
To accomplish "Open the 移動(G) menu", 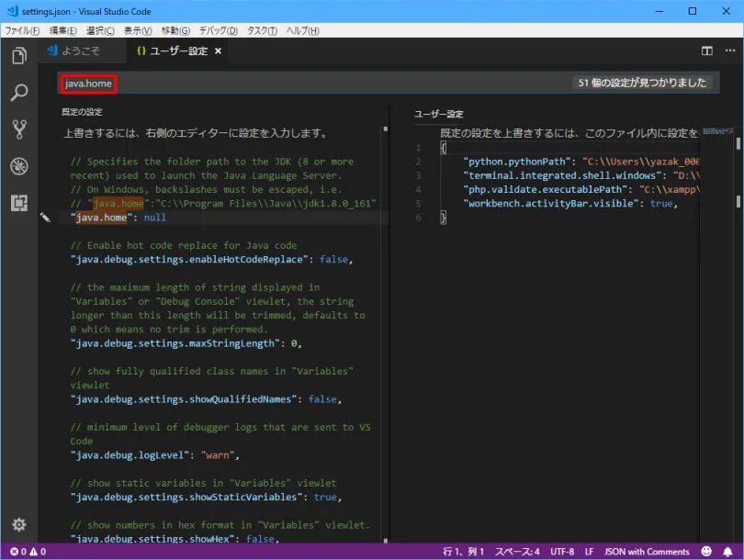I will coord(175,31).
